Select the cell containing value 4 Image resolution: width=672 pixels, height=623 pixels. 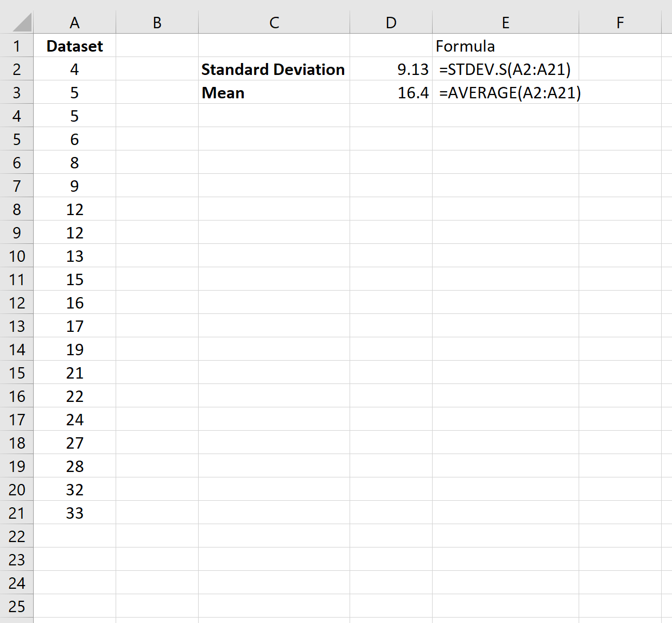[x=75, y=69]
